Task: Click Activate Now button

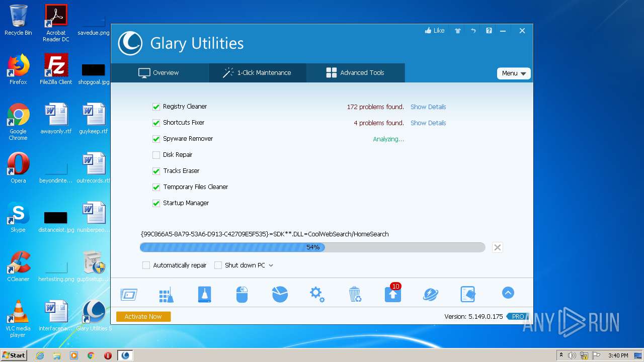Action: tap(143, 317)
